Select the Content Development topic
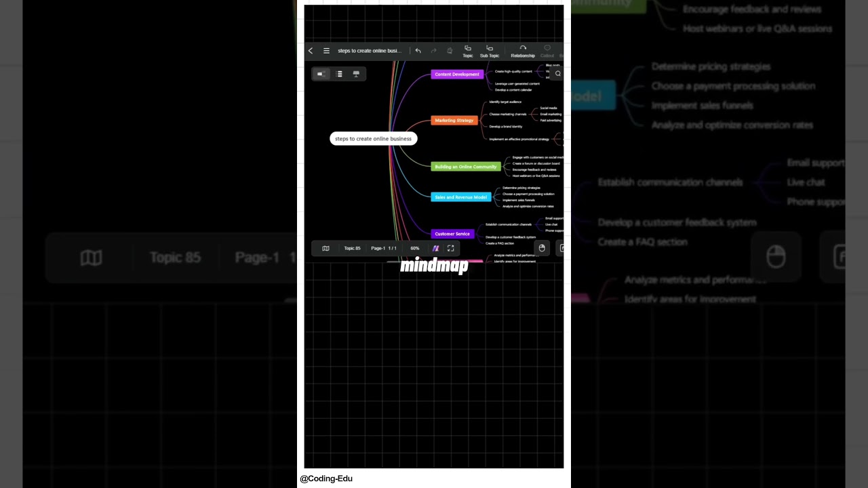 pyautogui.click(x=457, y=74)
